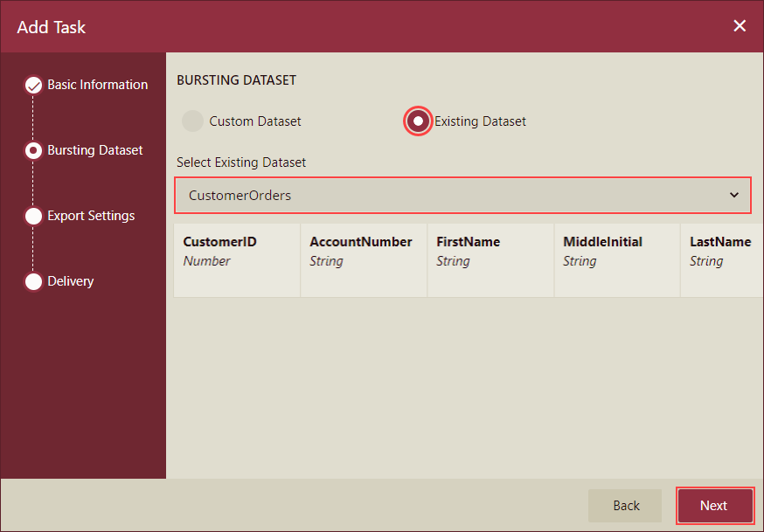Click the CustomerID column header
This screenshot has width=764, height=532.
click(219, 242)
